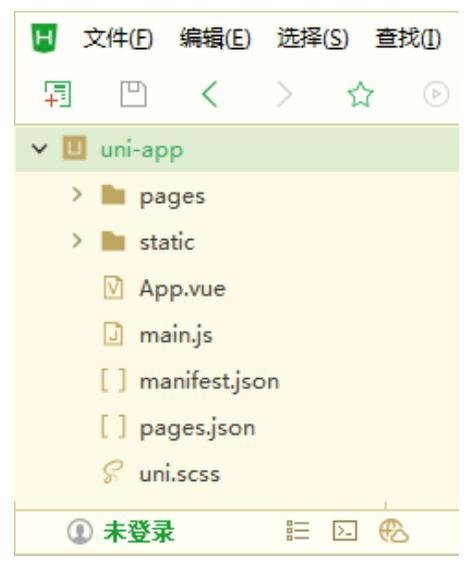Expand the static folder chevron
Viewport: 470px width, 571px height.
pos(76,241)
